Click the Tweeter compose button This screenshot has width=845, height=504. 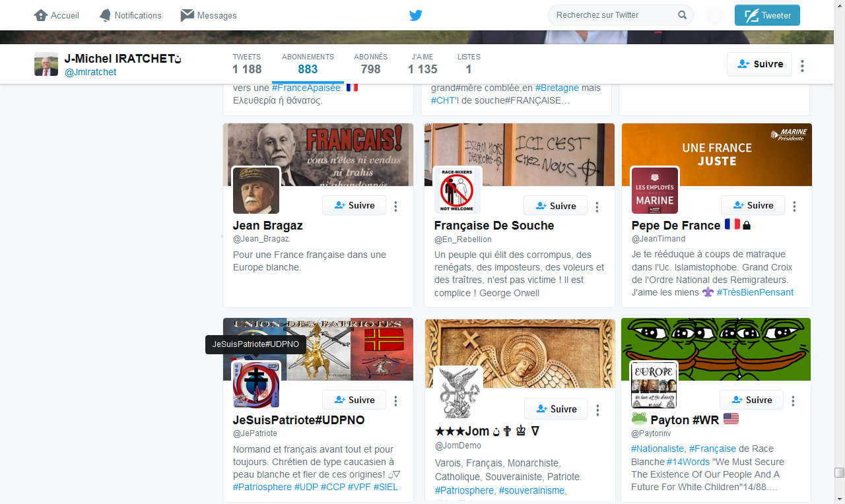[767, 15]
